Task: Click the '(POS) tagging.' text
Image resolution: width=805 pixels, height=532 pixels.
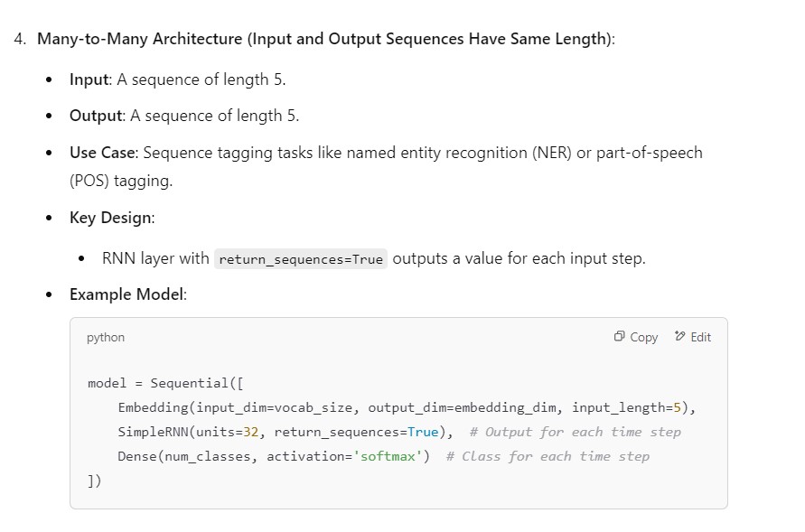Action: pos(120,181)
